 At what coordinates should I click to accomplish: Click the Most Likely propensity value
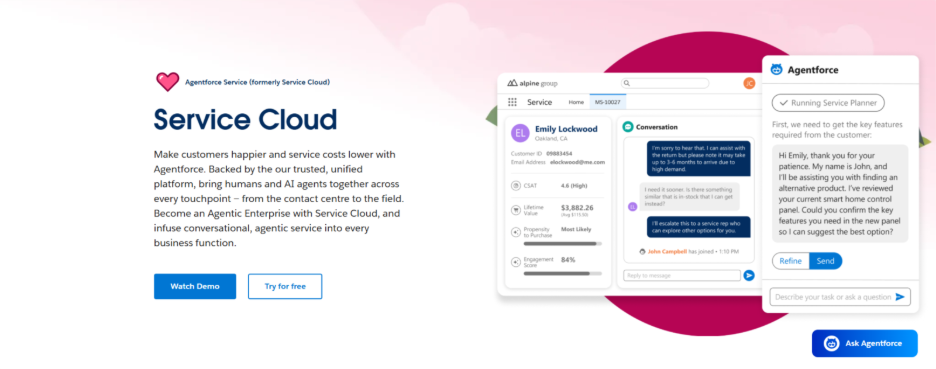577,229
